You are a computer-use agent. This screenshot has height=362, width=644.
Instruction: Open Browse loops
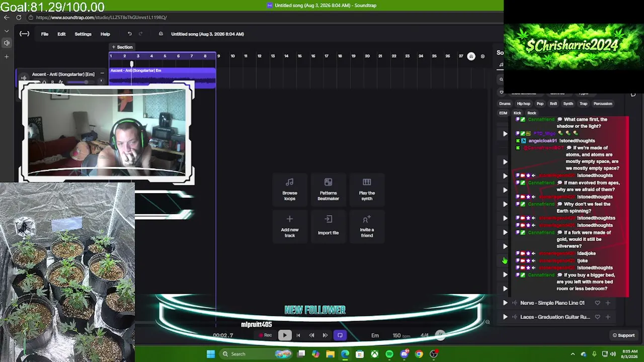[x=290, y=190]
